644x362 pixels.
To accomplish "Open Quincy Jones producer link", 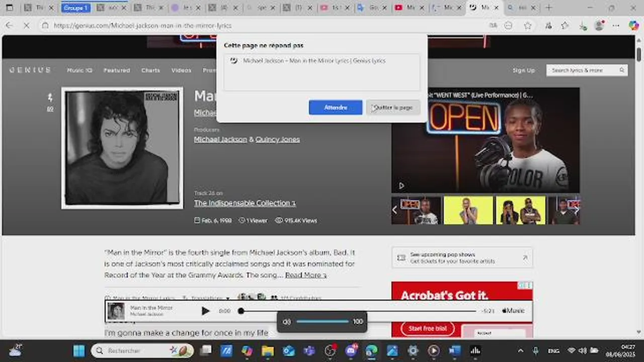I will click(278, 139).
